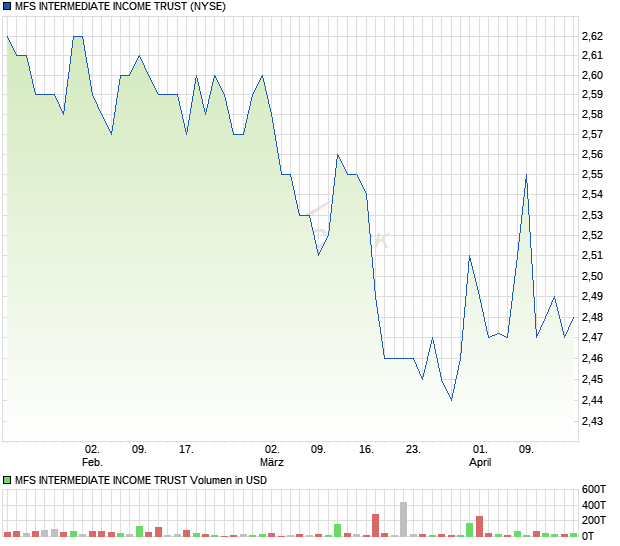Click the 2,54 price axis label

tap(592, 194)
